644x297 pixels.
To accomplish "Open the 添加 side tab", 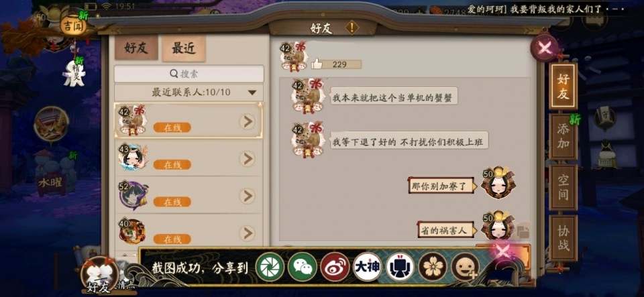I will pos(563,137).
